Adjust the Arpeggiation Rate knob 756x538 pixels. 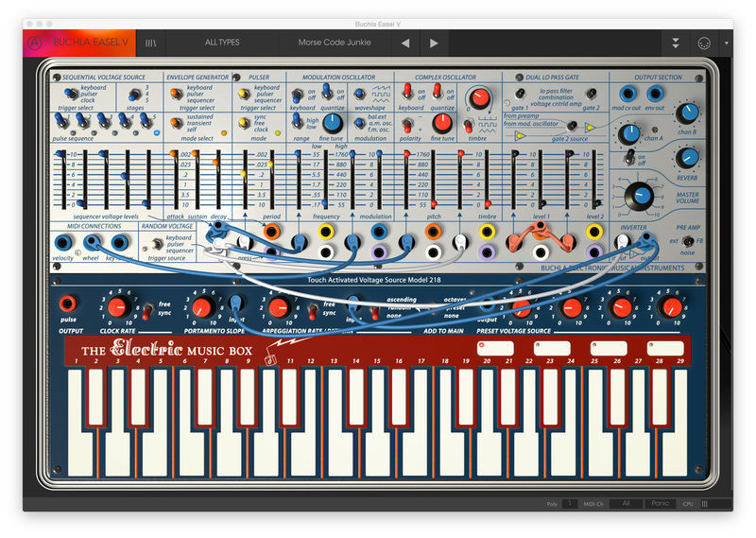click(x=277, y=307)
